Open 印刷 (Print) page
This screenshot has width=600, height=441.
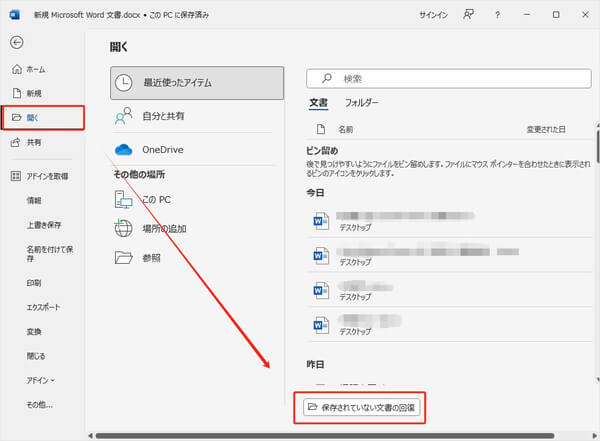pyautogui.click(x=34, y=283)
